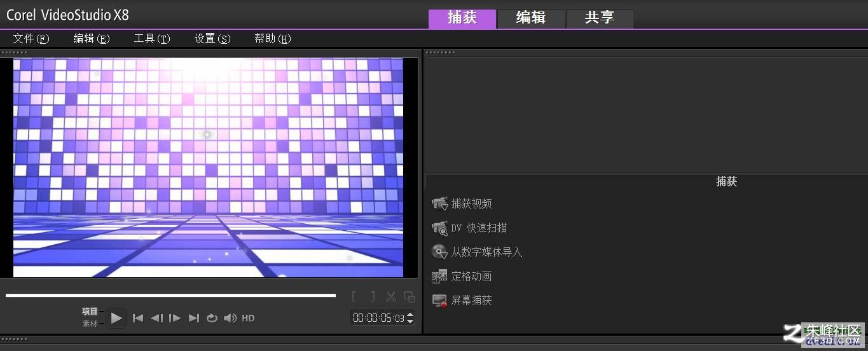Click the DV 快速扫描 camcorder icon
The height and width of the screenshot is (351, 868).
tap(439, 228)
